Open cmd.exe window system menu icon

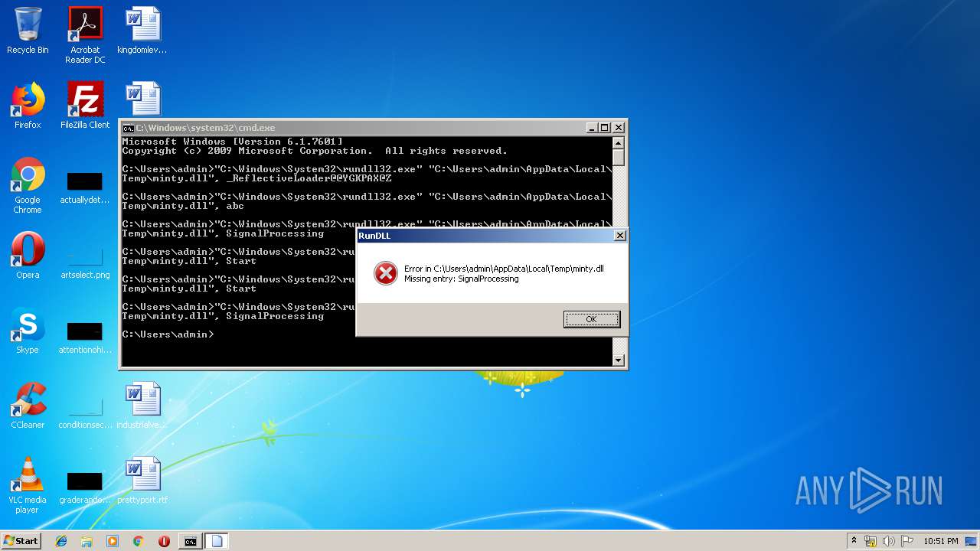pyautogui.click(x=129, y=128)
